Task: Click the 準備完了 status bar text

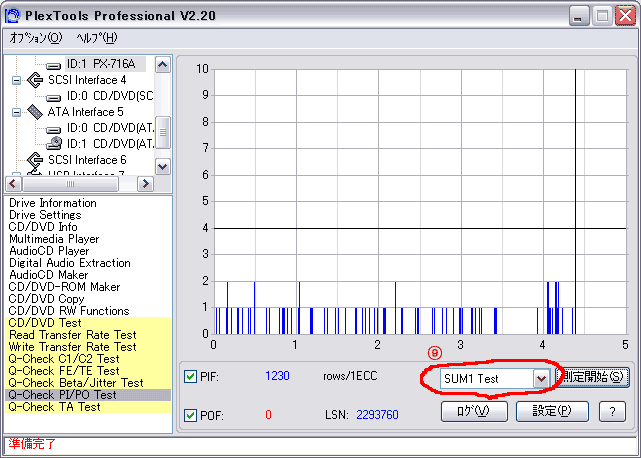Action: point(32,444)
